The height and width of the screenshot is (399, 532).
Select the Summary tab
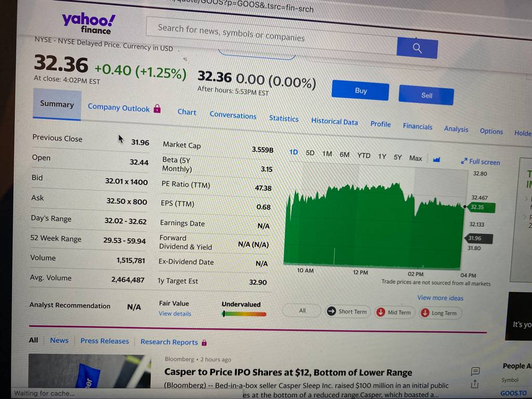point(57,104)
